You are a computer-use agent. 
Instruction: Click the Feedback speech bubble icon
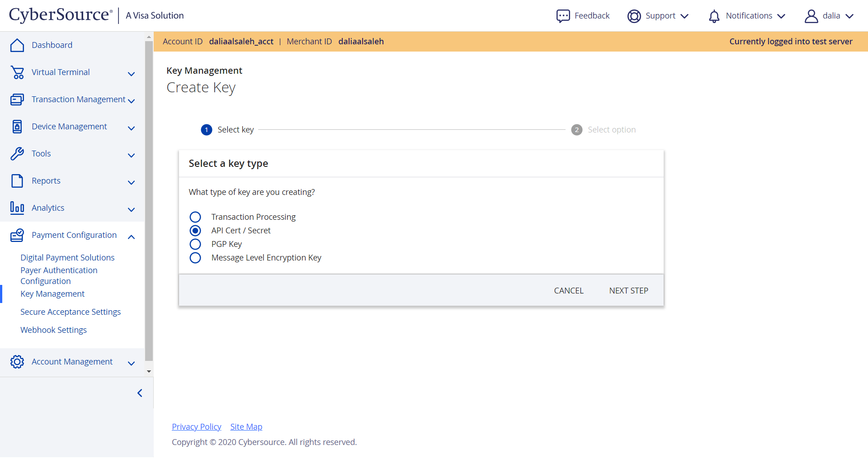pos(563,16)
